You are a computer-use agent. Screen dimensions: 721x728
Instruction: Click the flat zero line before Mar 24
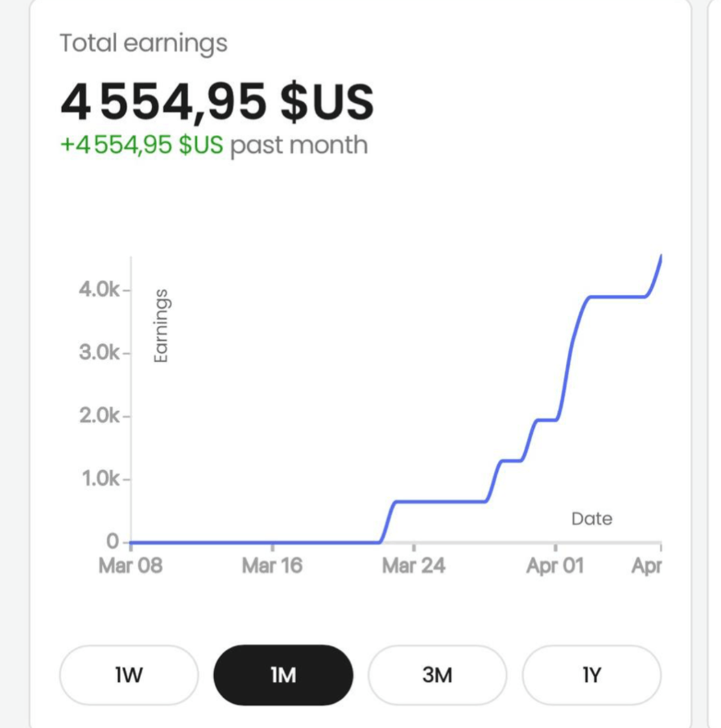click(257, 542)
